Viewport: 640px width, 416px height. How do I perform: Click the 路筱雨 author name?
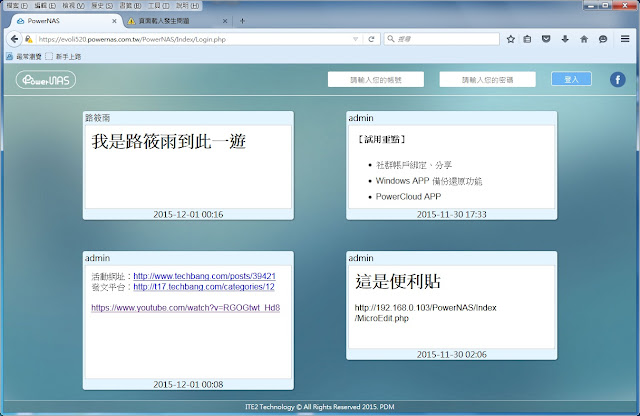pos(98,118)
